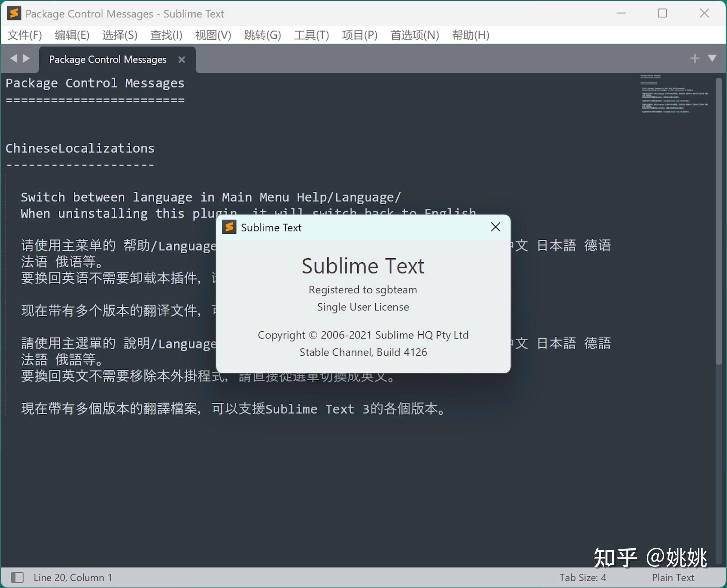727x588 pixels.
Task: Open a new tab with the plus icon
Action: coord(694,58)
